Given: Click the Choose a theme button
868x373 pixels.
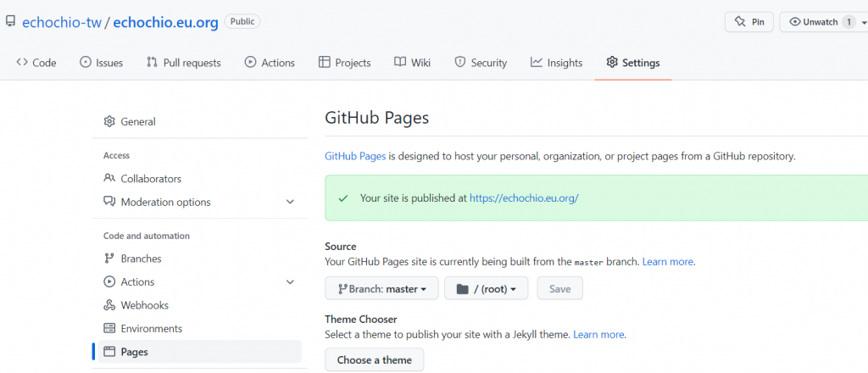Looking at the screenshot, I should pos(374,360).
